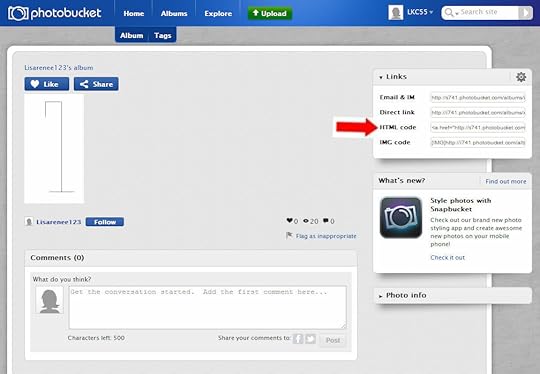Click the heart likes count icon
The height and width of the screenshot is (374, 540).
coord(290,221)
